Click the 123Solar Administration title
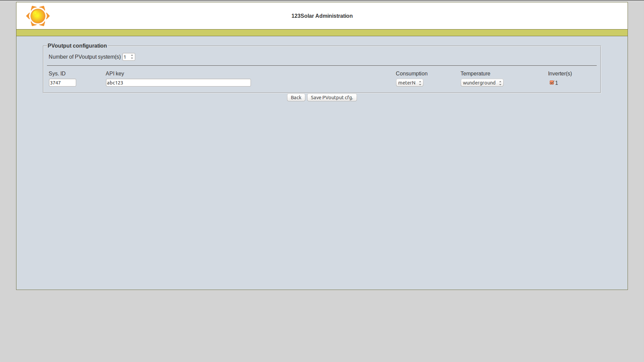The image size is (644, 362). pos(322,16)
